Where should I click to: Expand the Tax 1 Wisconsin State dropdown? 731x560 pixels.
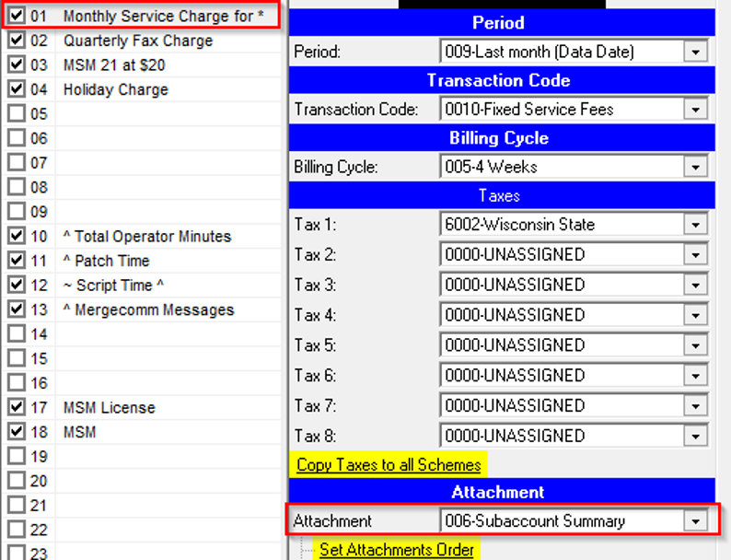695,225
